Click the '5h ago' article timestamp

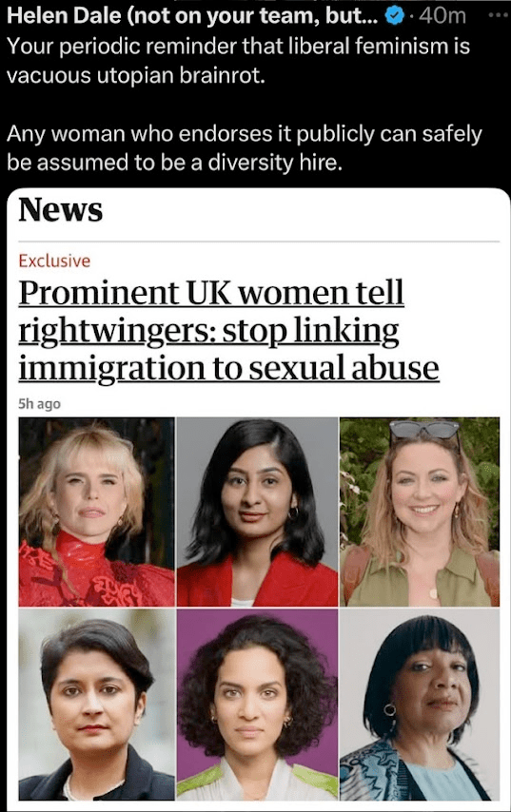(39, 403)
